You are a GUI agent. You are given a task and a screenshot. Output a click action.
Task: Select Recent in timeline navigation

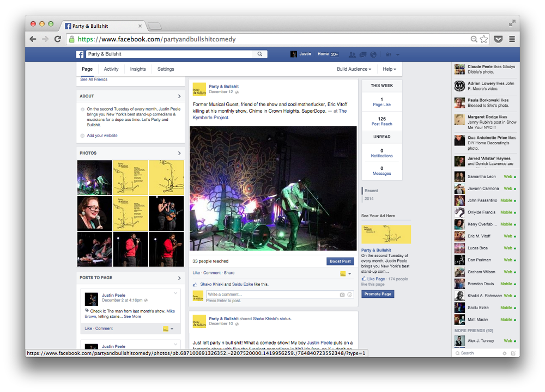pyautogui.click(x=371, y=191)
